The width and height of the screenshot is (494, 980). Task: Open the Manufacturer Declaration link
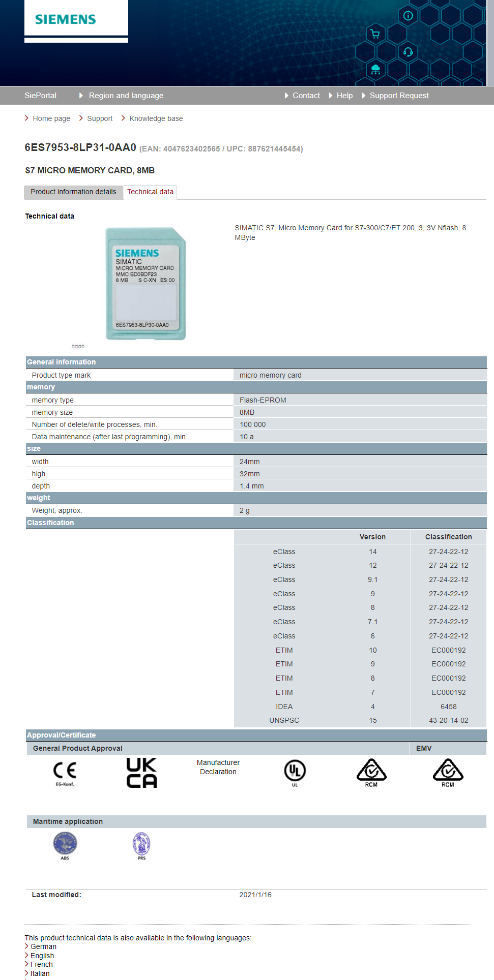(x=218, y=767)
